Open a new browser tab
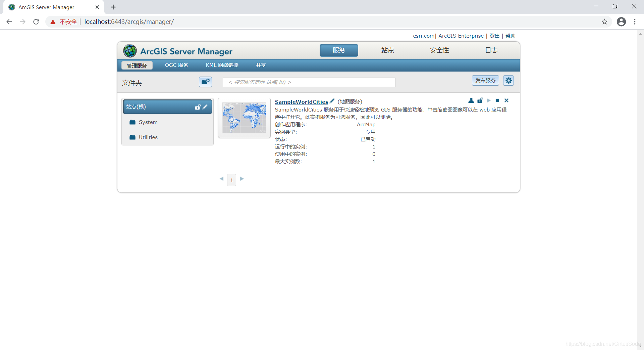This screenshot has width=644, height=350. click(x=113, y=7)
